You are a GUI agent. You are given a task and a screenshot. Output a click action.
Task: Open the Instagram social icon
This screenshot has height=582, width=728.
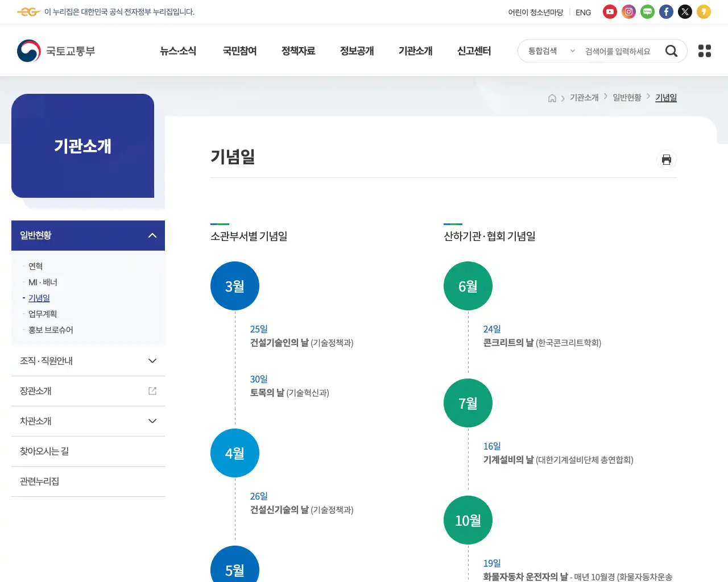coord(628,12)
